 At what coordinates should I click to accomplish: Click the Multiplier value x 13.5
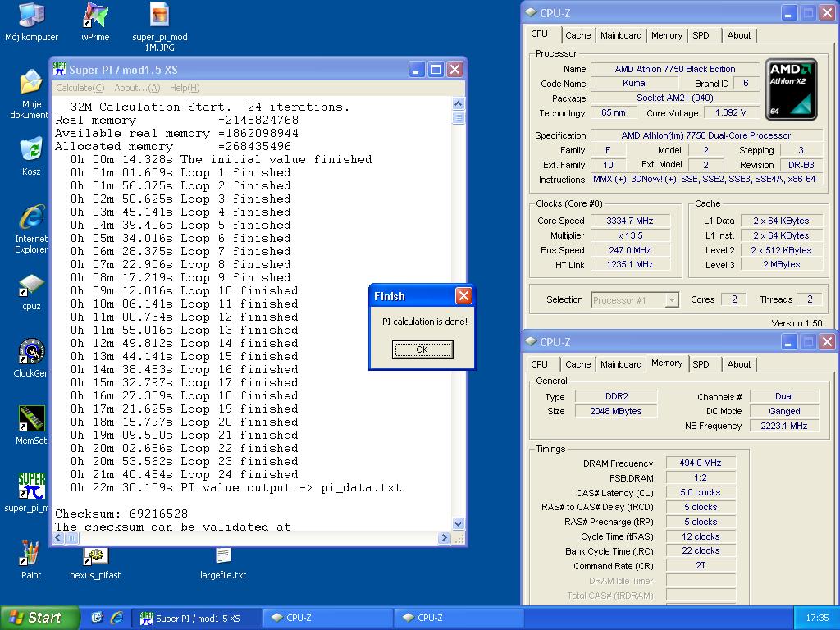pos(630,235)
